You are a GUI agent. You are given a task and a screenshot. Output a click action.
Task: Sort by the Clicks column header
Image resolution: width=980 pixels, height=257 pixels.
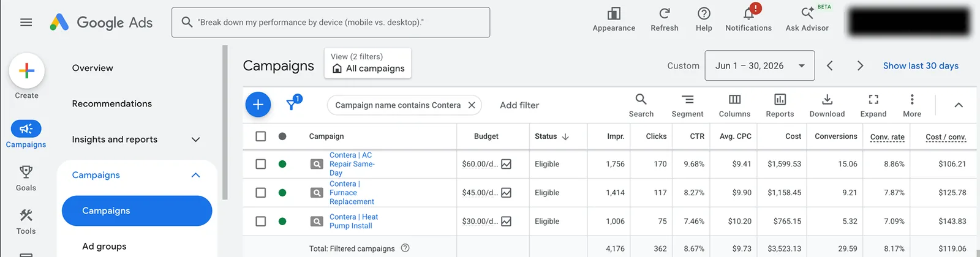656,136
